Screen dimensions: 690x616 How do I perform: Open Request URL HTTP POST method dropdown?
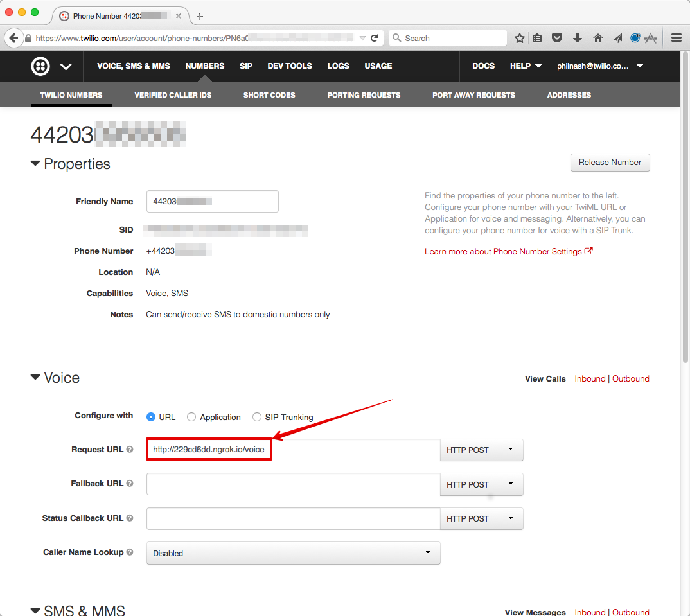click(x=481, y=450)
